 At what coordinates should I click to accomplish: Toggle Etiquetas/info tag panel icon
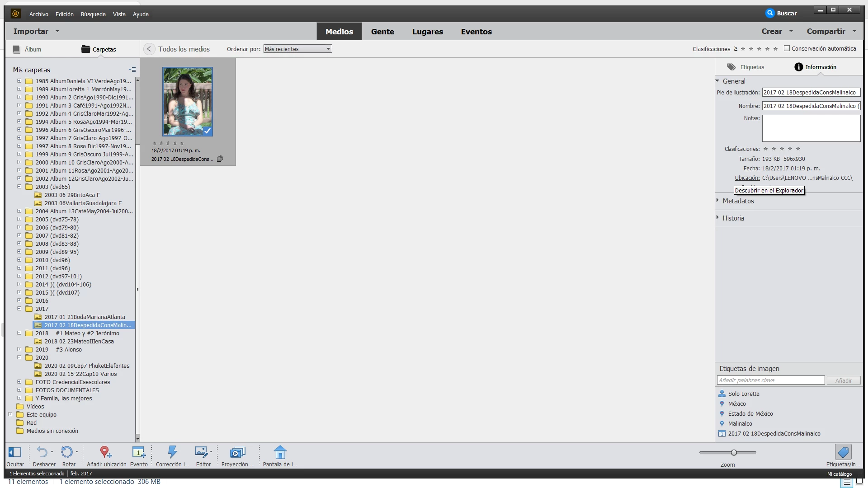pyautogui.click(x=843, y=452)
